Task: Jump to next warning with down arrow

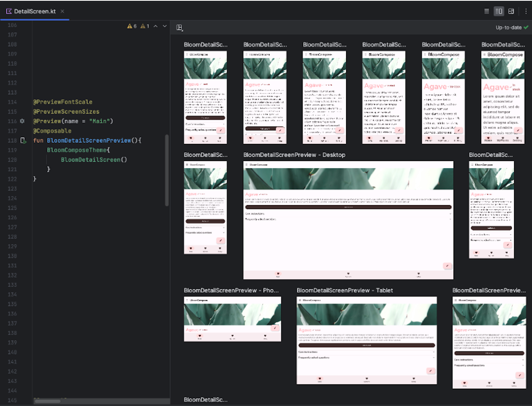Action: coord(164,26)
